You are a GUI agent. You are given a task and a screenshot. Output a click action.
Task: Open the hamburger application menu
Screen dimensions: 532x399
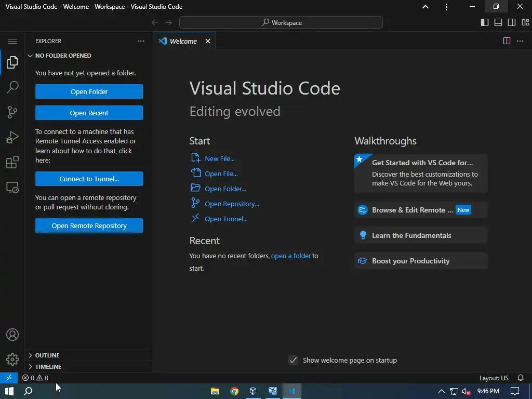click(12, 41)
